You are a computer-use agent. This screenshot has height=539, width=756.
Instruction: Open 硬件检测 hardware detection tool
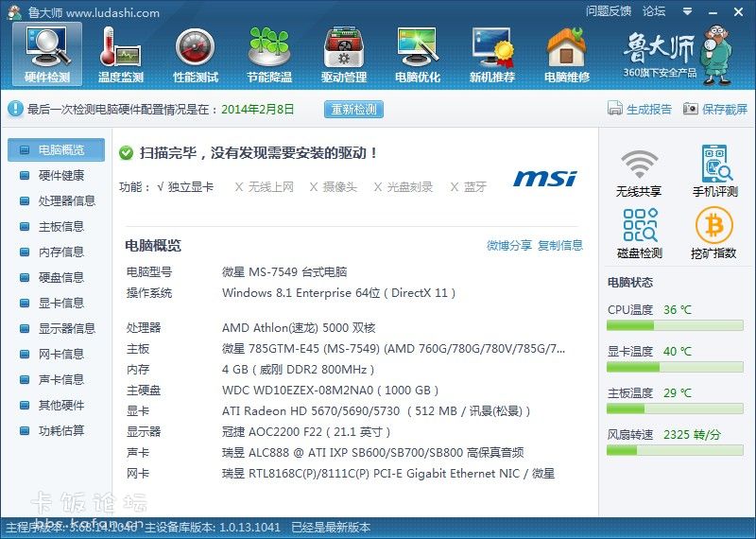(x=47, y=55)
